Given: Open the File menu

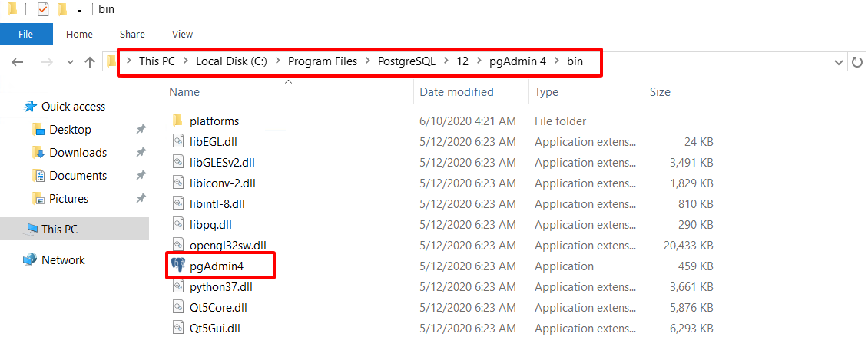Looking at the screenshot, I should (26, 34).
